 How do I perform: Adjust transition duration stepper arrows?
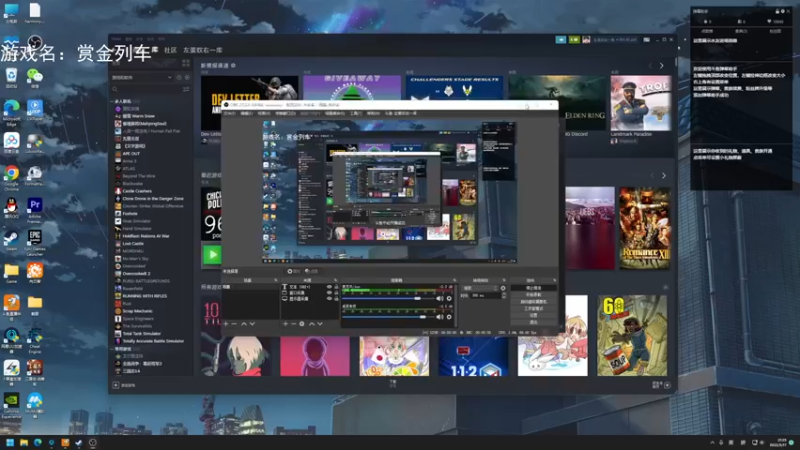coord(504,295)
